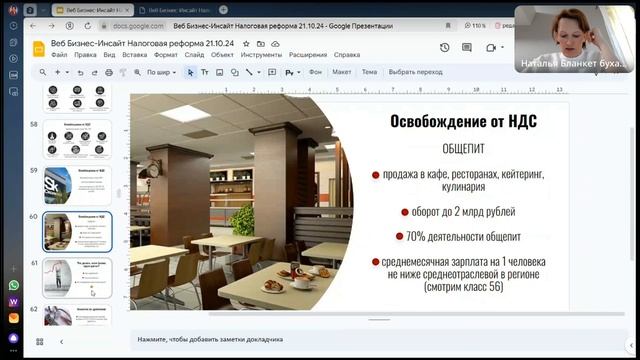Select slide 60 thumbnail
The image size is (640, 360).
[77, 231]
